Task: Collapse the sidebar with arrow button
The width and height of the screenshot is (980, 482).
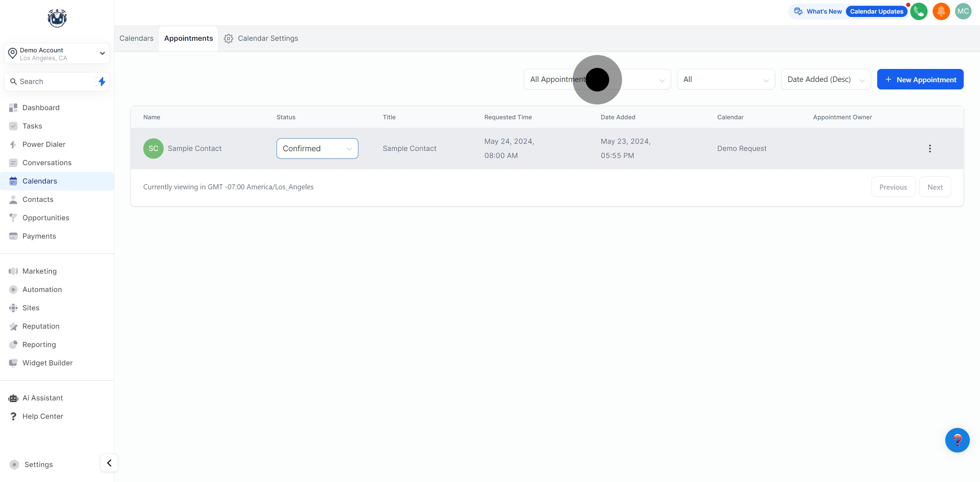Action: tap(109, 463)
